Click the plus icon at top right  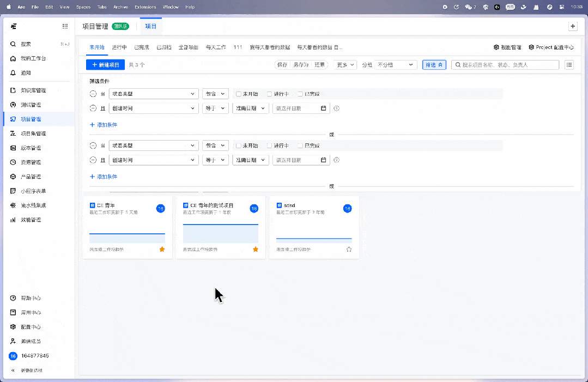point(572,26)
